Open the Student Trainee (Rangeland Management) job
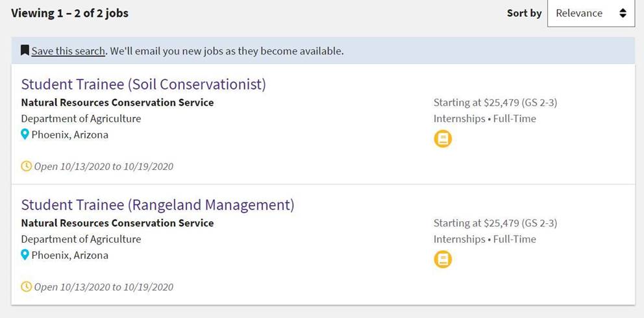 coord(158,205)
